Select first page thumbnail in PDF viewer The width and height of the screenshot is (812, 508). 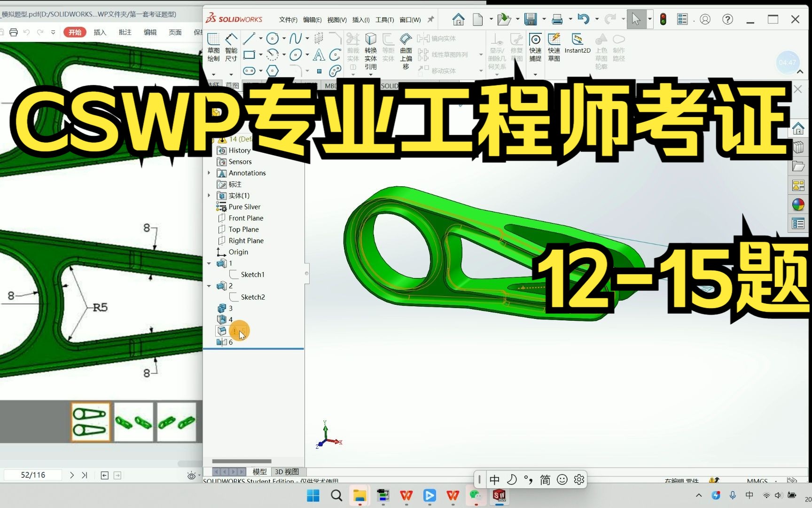(91, 421)
